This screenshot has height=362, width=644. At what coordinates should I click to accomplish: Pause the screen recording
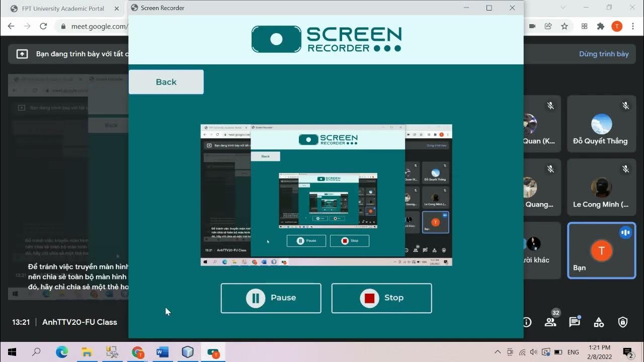(271, 298)
